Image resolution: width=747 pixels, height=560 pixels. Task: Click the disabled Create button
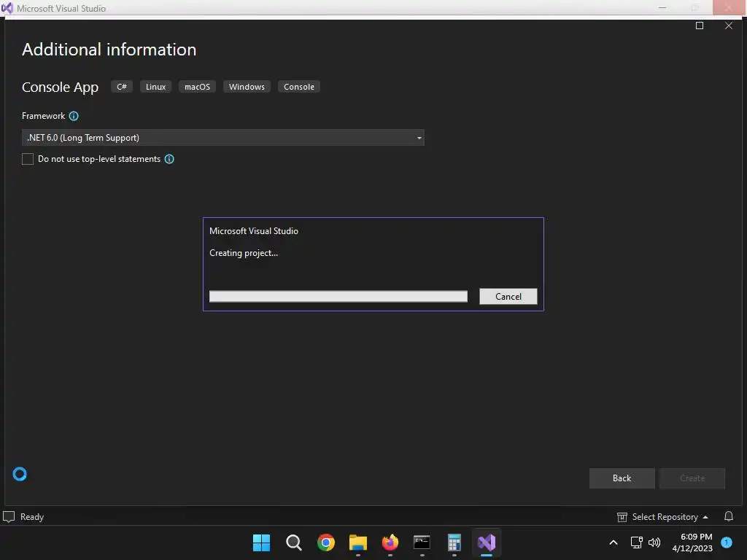click(692, 478)
